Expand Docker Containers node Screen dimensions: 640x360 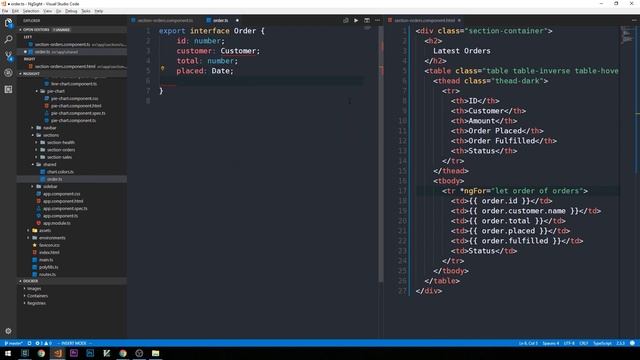point(37,296)
